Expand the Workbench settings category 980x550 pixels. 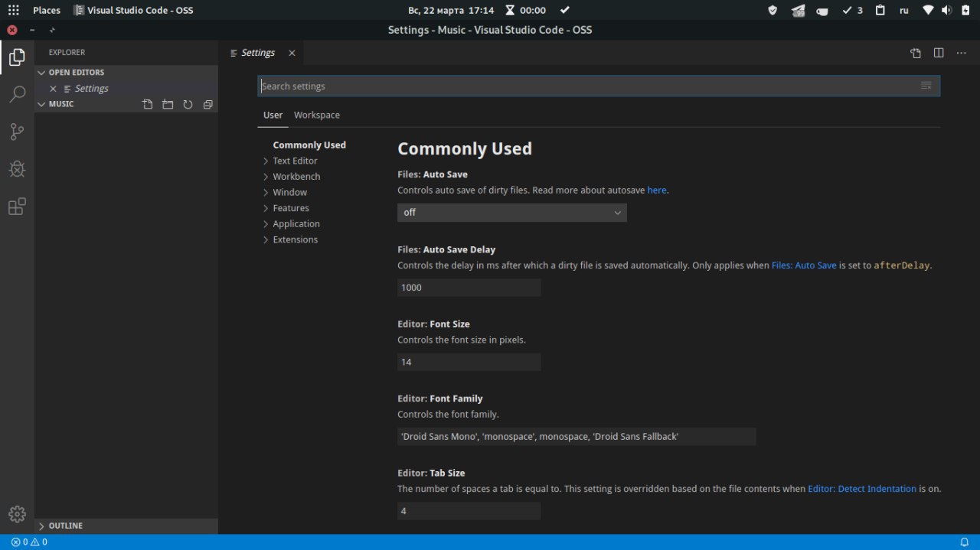pyautogui.click(x=296, y=177)
